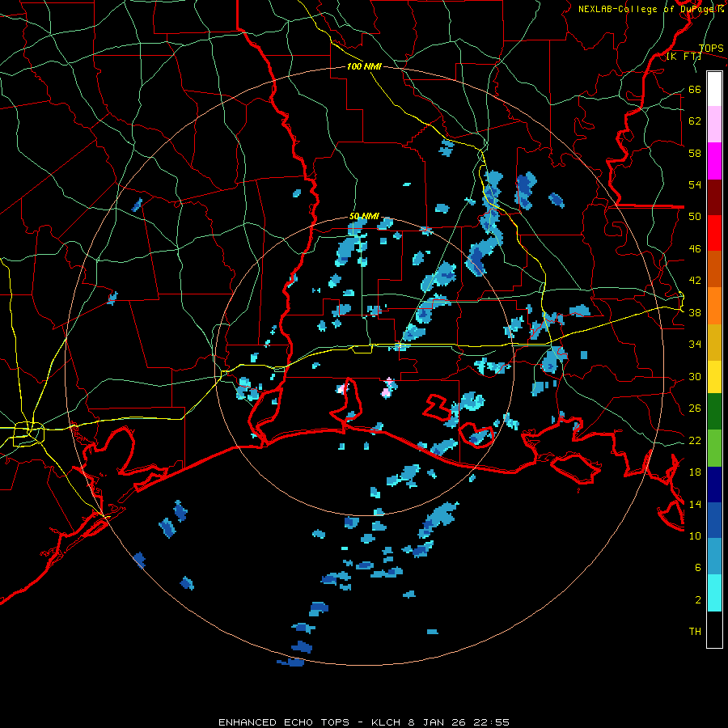Click the '46' legend value
The width and height of the screenshot is (728, 728).
pos(695,248)
